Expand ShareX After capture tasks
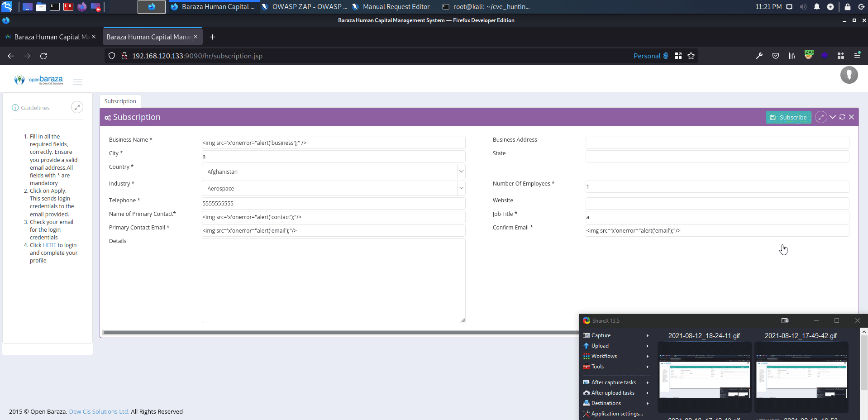868x420 pixels. [616, 382]
